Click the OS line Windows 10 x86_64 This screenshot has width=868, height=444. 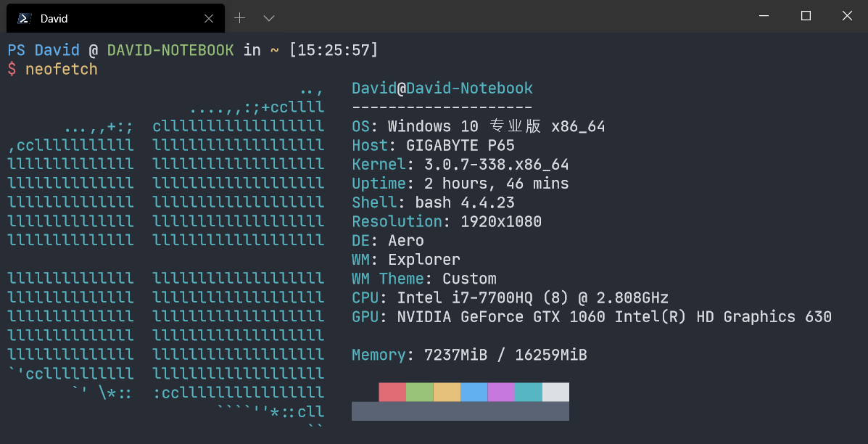[479, 126]
